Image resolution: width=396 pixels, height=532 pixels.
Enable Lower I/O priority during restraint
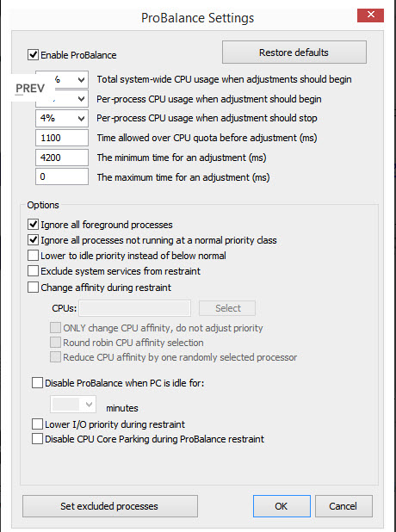pyautogui.click(x=37, y=424)
